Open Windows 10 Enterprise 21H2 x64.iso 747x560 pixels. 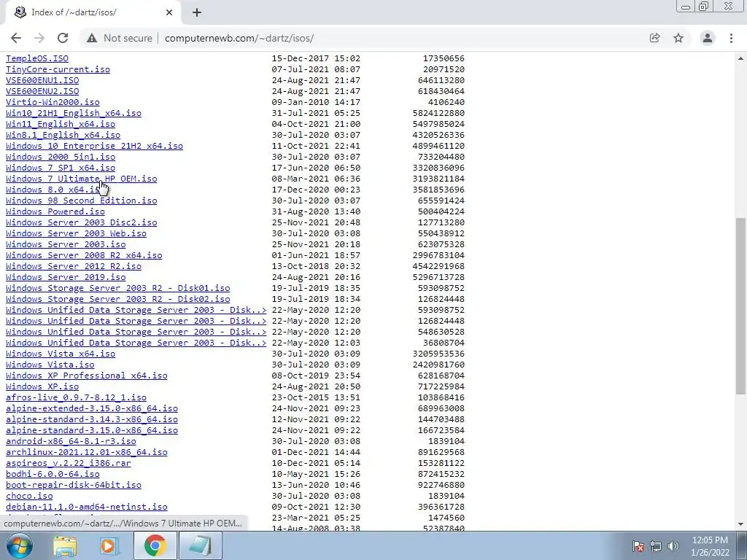coord(94,146)
